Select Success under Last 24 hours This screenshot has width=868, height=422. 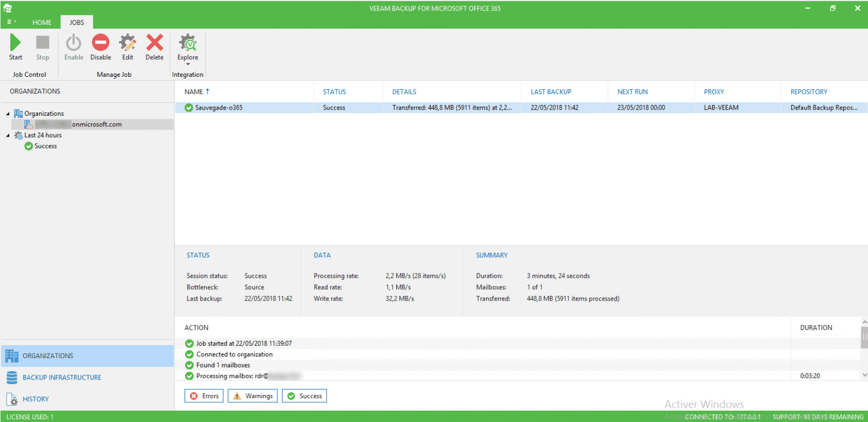click(x=46, y=146)
